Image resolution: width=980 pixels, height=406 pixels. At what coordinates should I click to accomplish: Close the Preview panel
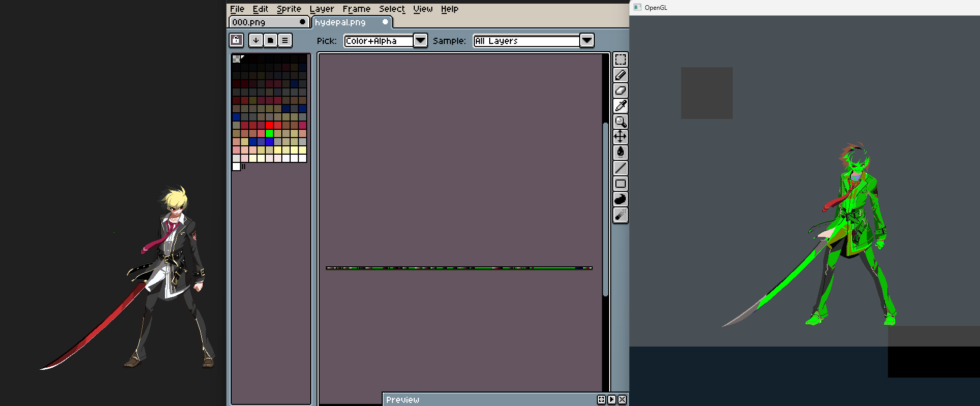tap(622, 399)
